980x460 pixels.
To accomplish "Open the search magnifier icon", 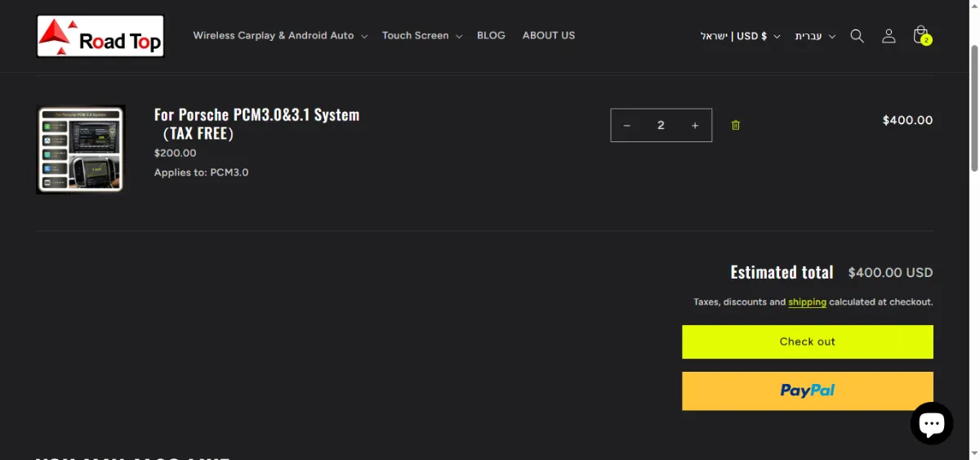I will 857,36.
